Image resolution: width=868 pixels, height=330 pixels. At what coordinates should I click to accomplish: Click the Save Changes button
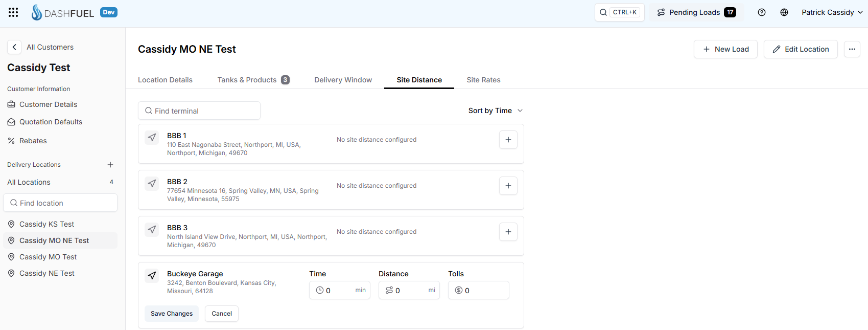click(172, 314)
